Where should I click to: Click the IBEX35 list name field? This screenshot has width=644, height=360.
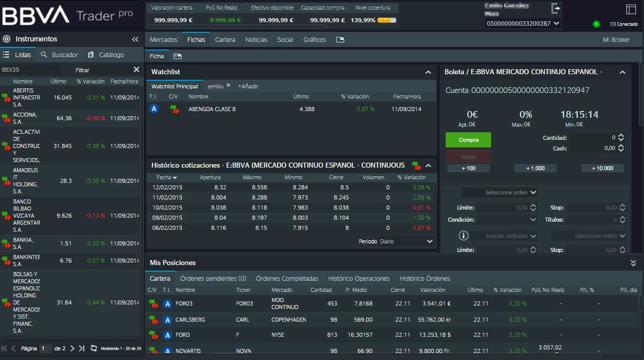(30, 70)
